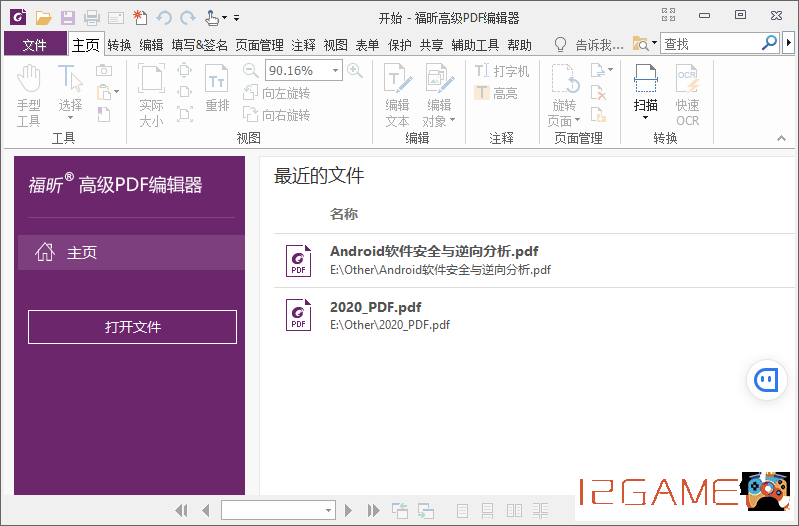799x526 pixels.
Task: Toggle single page view layout
Action: click(462, 510)
